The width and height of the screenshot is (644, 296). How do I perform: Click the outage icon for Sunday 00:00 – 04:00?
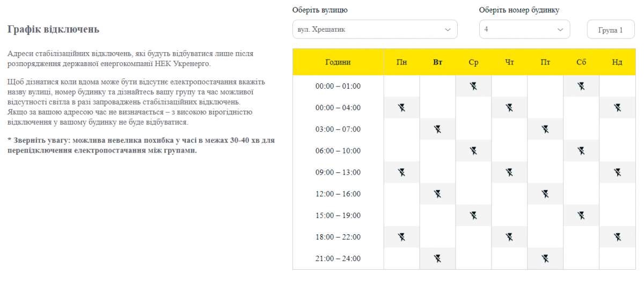(617, 107)
